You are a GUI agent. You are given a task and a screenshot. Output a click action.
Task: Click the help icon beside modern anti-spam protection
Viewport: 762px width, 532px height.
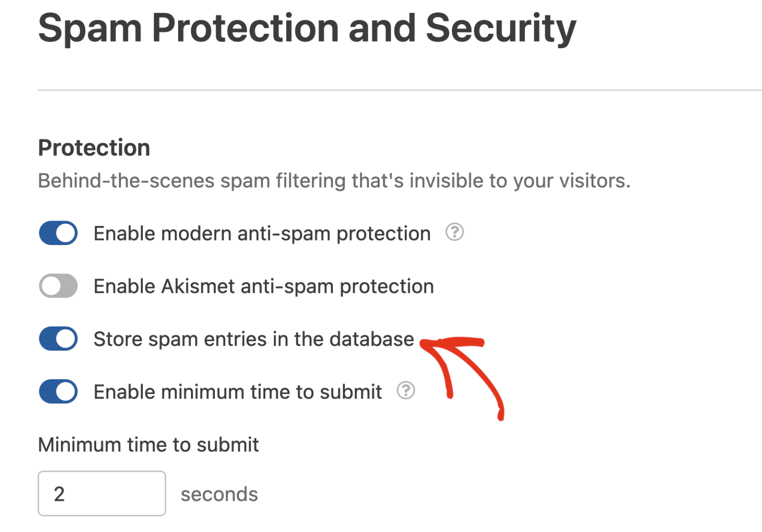click(x=454, y=232)
